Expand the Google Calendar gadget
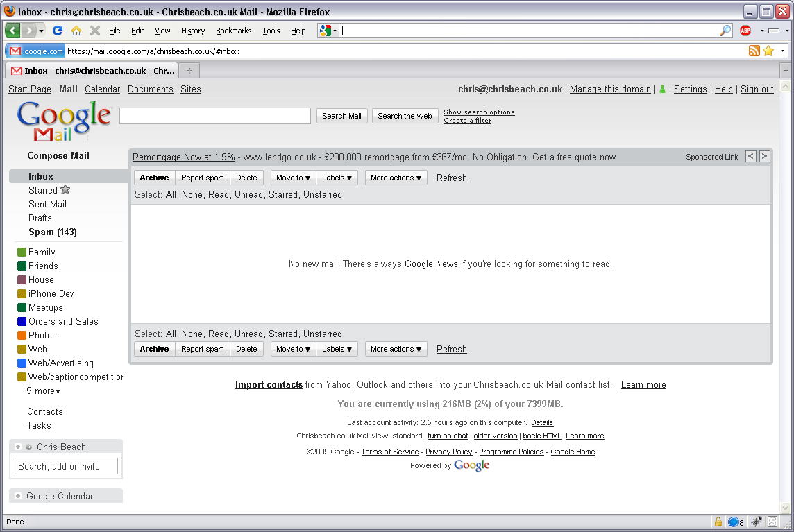 click(18, 495)
